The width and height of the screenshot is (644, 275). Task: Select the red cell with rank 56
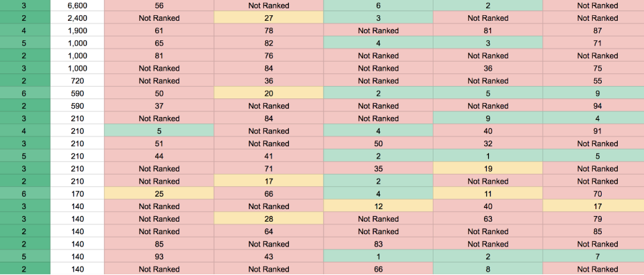159,6
